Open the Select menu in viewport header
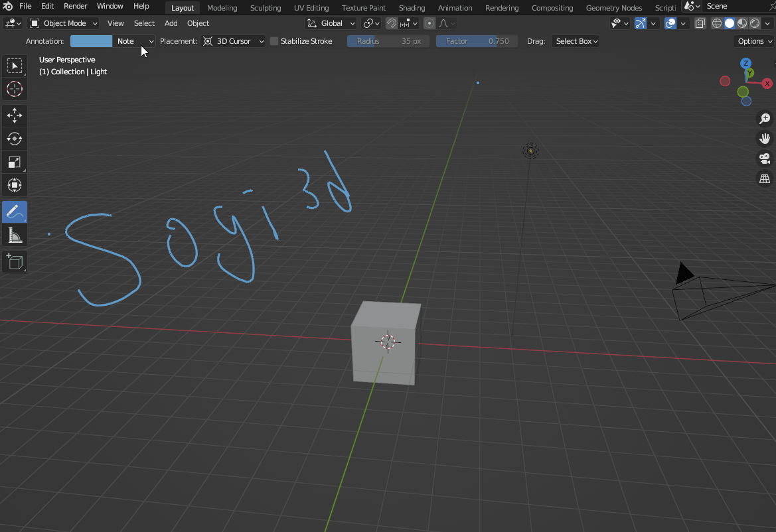776x532 pixels. click(x=144, y=23)
